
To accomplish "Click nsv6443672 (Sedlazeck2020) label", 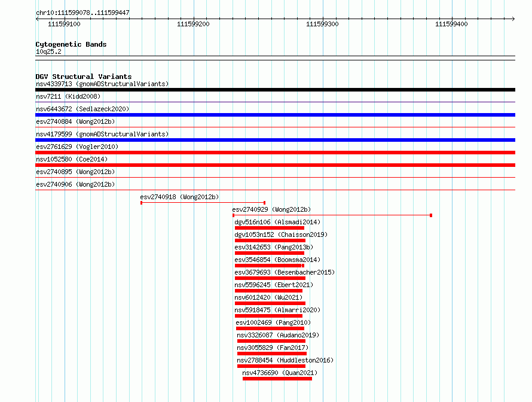I will [82, 109].
